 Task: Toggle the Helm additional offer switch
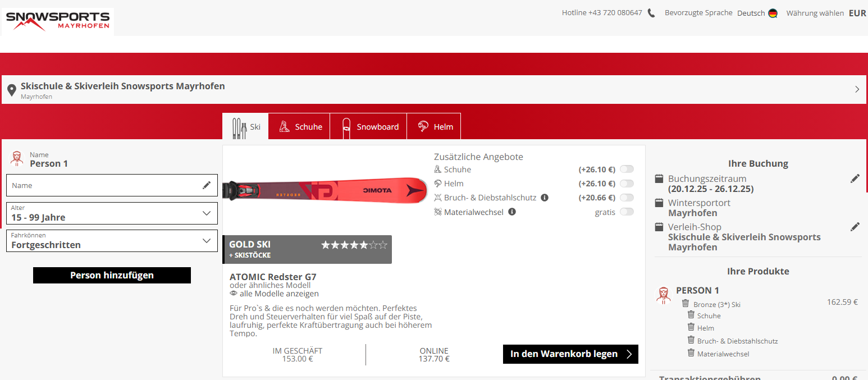click(x=627, y=184)
